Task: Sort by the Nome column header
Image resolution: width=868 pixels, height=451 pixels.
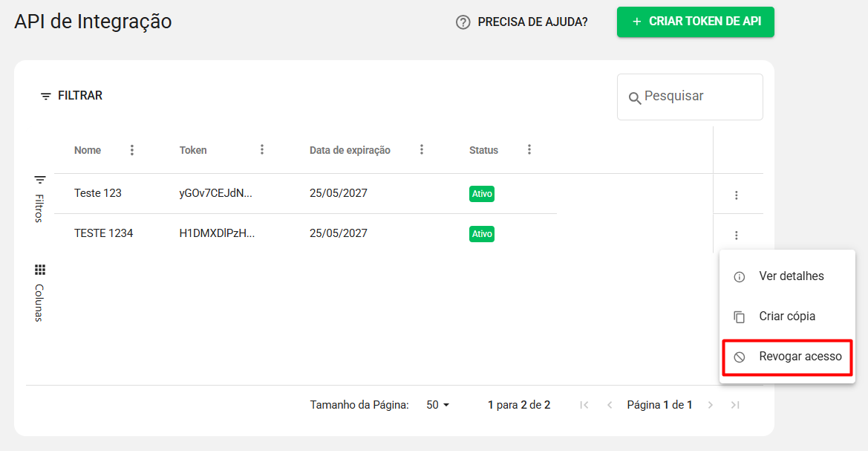Action: (88, 150)
